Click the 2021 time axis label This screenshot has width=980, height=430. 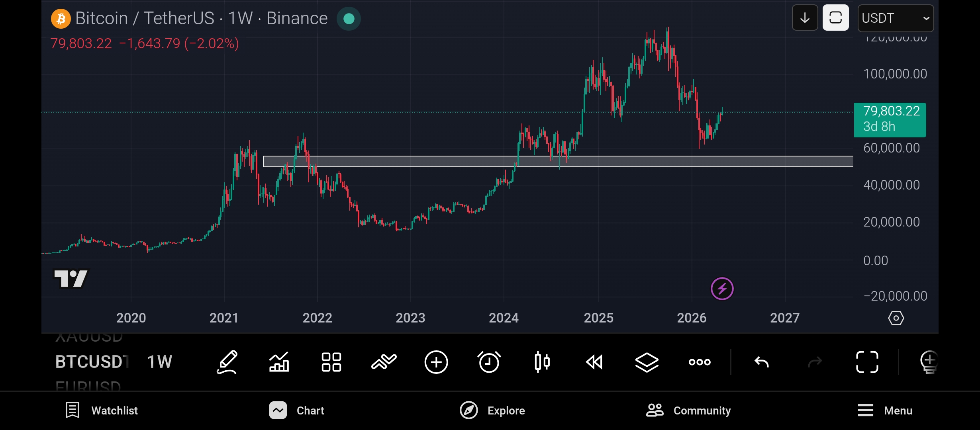coord(224,318)
